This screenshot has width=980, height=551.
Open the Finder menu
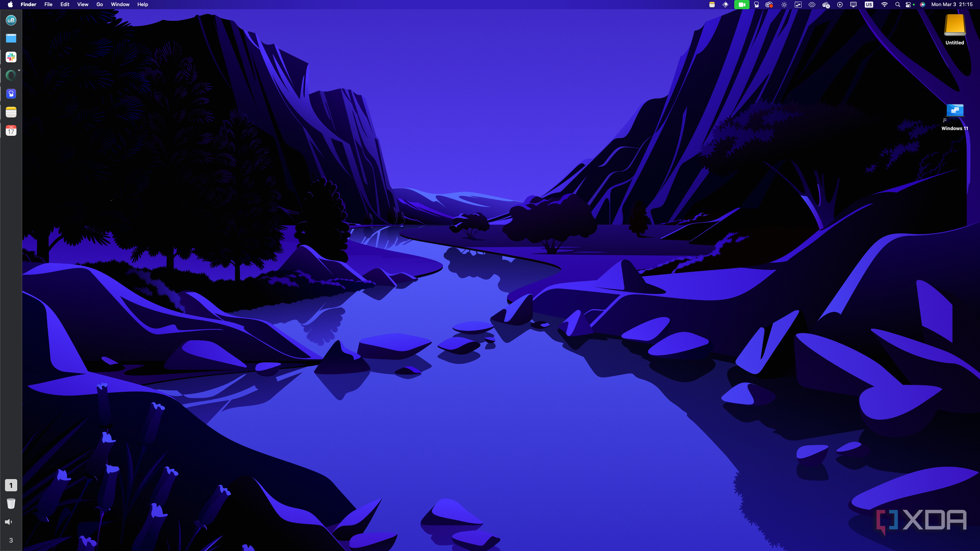tap(28, 5)
